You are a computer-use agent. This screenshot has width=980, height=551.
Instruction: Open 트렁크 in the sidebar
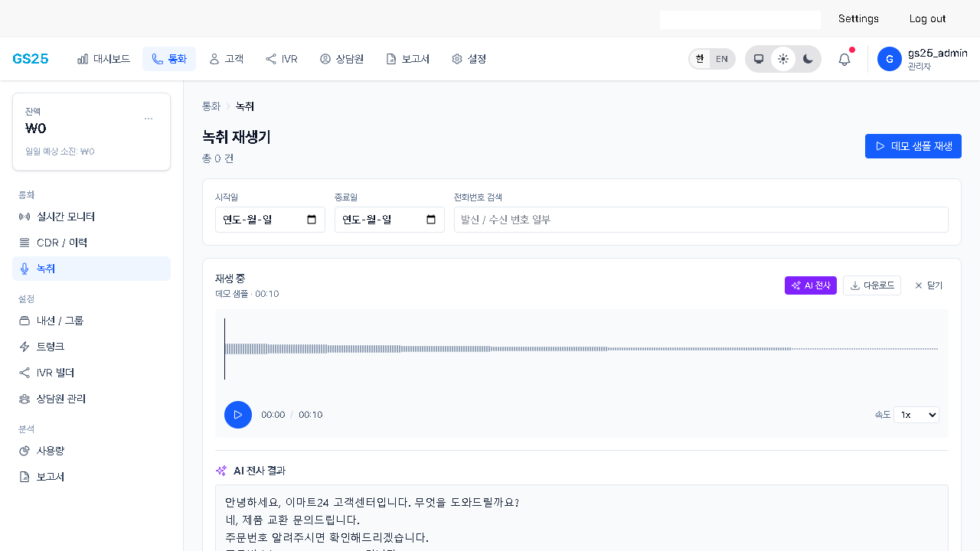click(91, 347)
